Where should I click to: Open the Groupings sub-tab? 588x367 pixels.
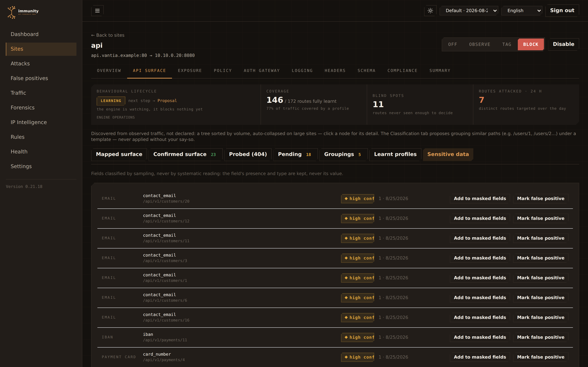(x=343, y=154)
